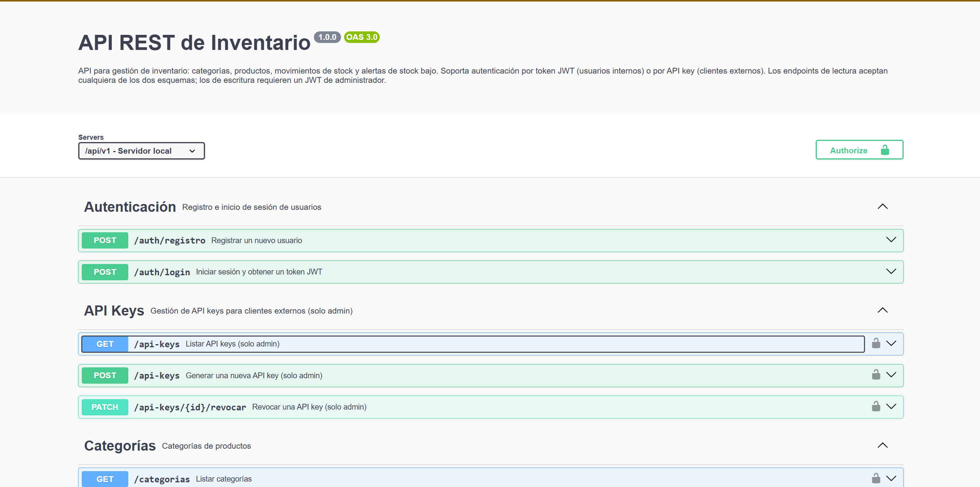The height and width of the screenshot is (487, 980).
Task: Click lock icon on GET /api-keys
Action: pyautogui.click(x=876, y=343)
